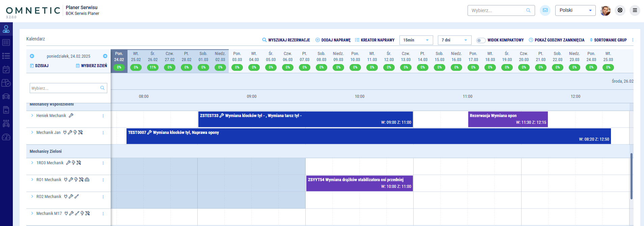644x226 pixels.
Task: Open the 7 dni range dropdown
Action: coord(454,40)
